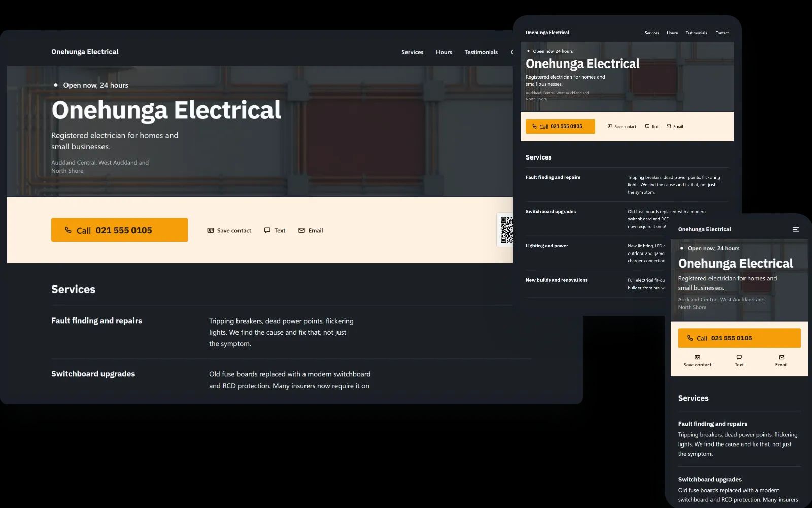
Task: Click "Switchboard upgrades" in the tablet view
Action: (x=551, y=212)
